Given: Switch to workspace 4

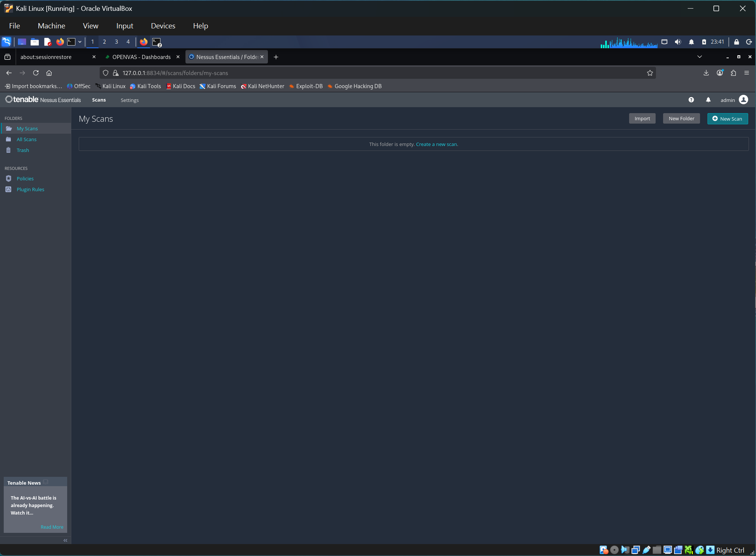Looking at the screenshot, I should (x=128, y=42).
